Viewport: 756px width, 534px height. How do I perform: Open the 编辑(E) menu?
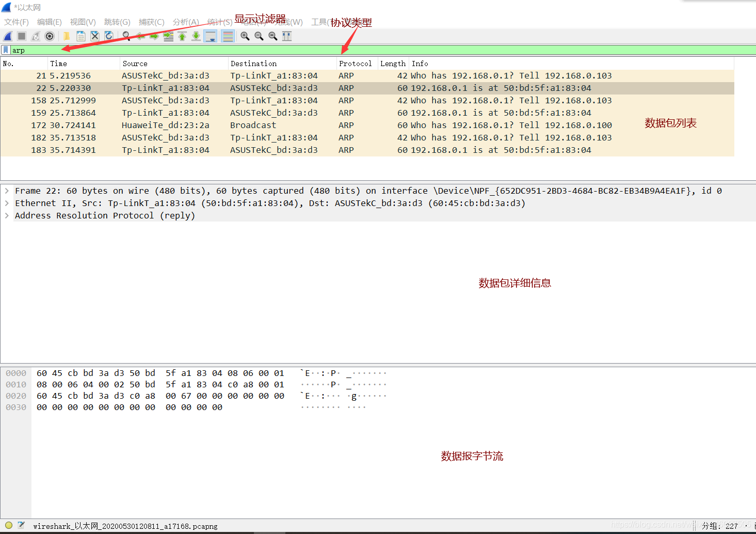point(50,22)
